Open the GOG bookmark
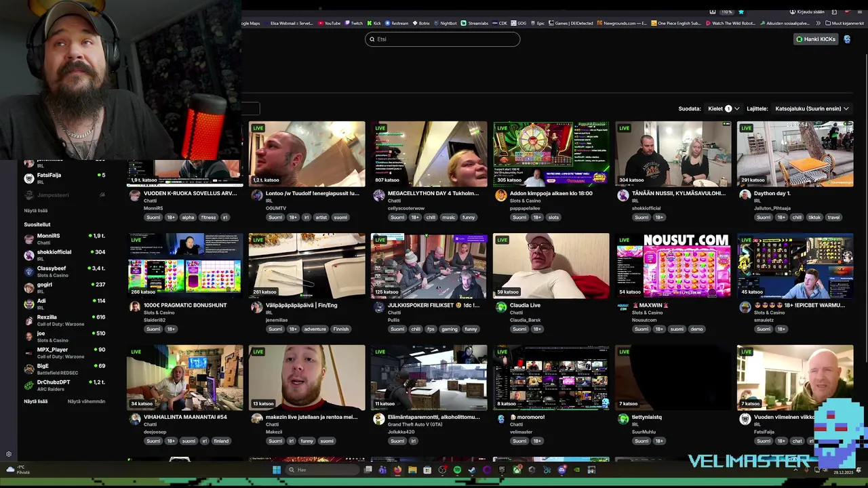The image size is (868, 488). 519,23
